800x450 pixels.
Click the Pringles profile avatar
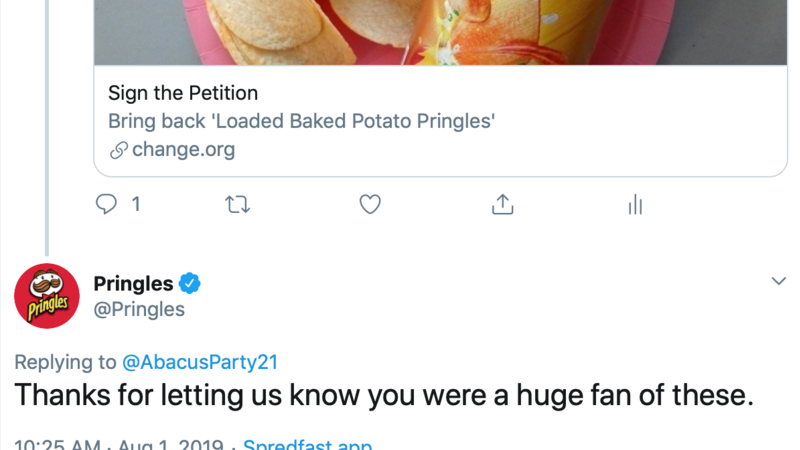pyautogui.click(x=46, y=297)
